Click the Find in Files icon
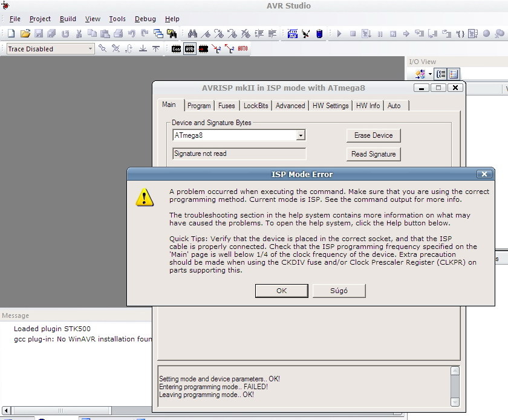This screenshot has height=420, width=508. pyautogui.click(x=172, y=33)
